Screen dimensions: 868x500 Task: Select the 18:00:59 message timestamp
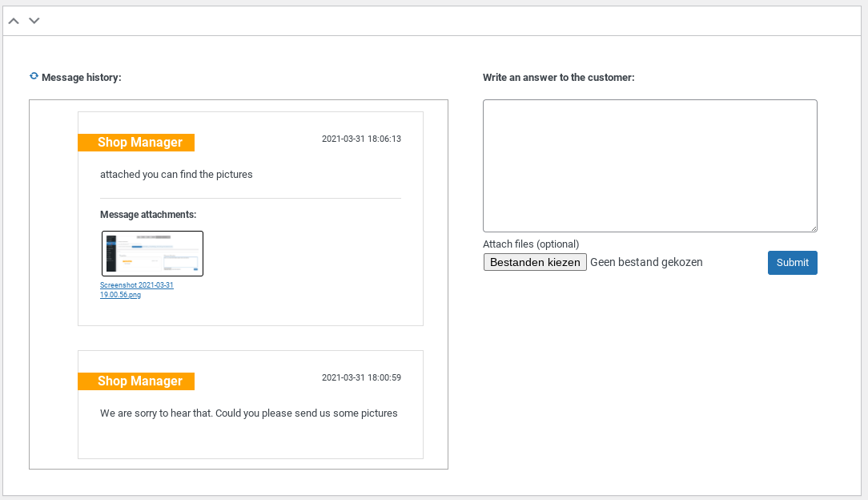(361, 377)
